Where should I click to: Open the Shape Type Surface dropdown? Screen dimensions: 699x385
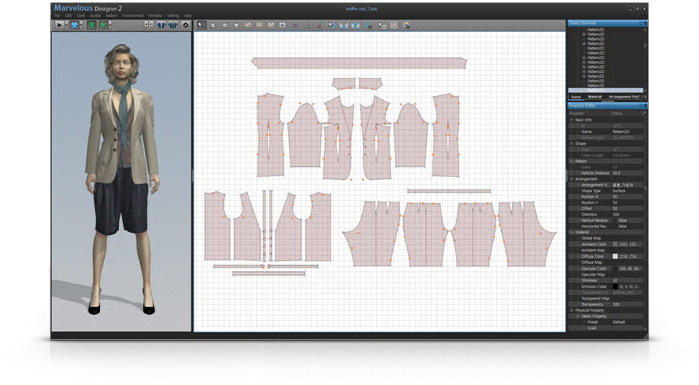627,191
